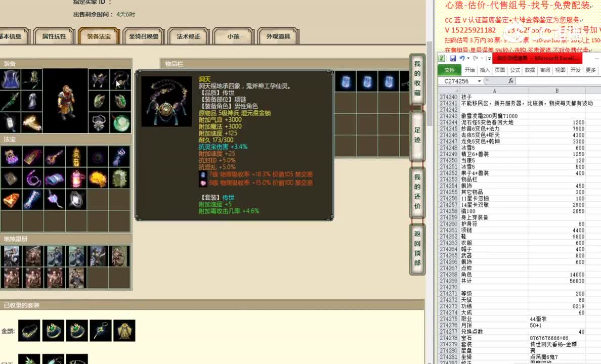Open the 外观道具 tab
601x364 pixels.
point(278,36)
